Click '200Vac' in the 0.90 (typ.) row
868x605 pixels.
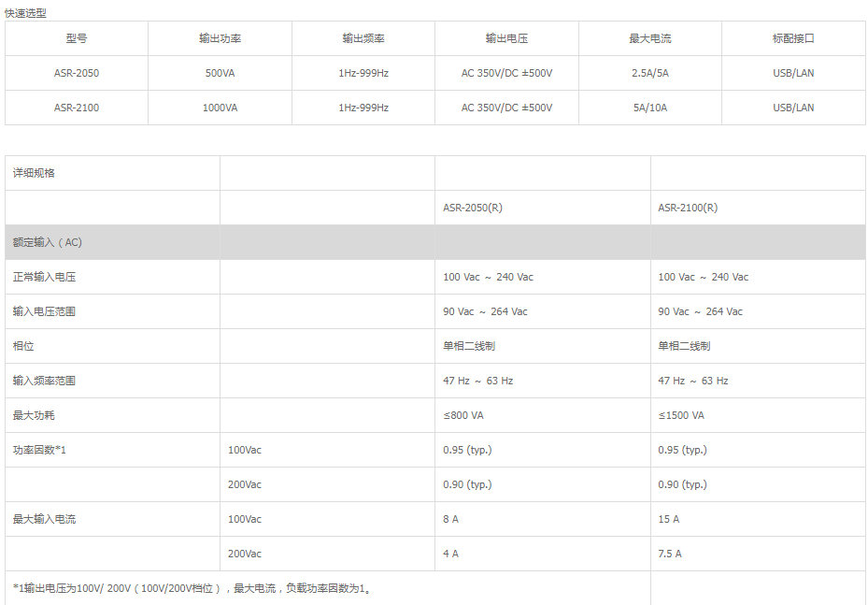pyautogui.click(x=245, y=484)
